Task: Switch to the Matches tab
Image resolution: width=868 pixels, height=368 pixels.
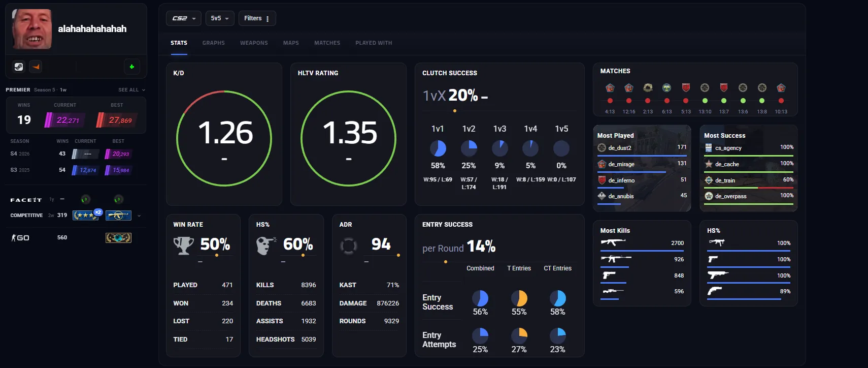Action: (327, 43)
